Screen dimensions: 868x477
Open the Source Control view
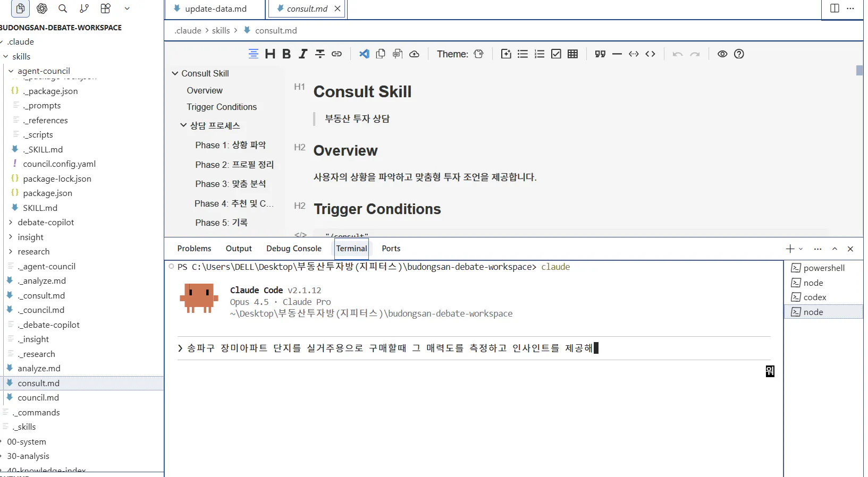coord(84,8)
